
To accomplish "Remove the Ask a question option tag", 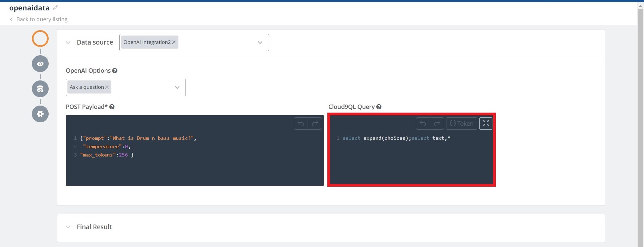I will [107, 87].
